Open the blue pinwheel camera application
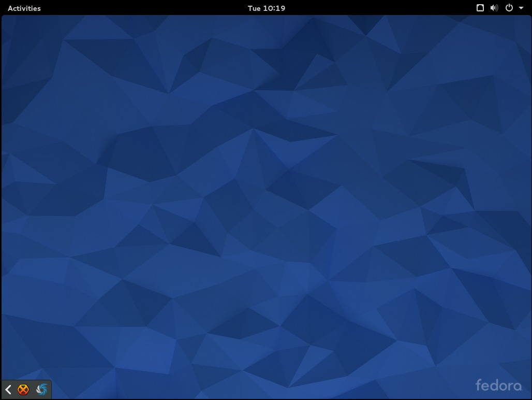 click(x=41, y=389)
